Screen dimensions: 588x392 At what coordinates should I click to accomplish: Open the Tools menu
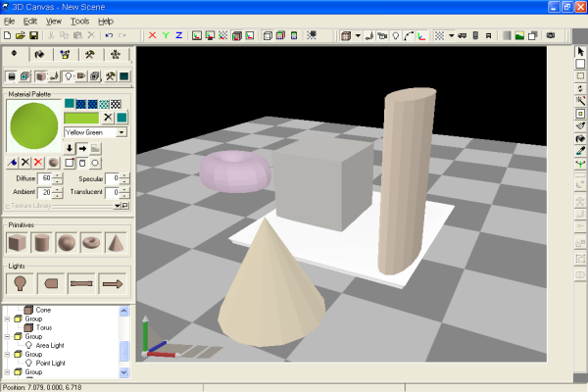(x=80, y=22)
